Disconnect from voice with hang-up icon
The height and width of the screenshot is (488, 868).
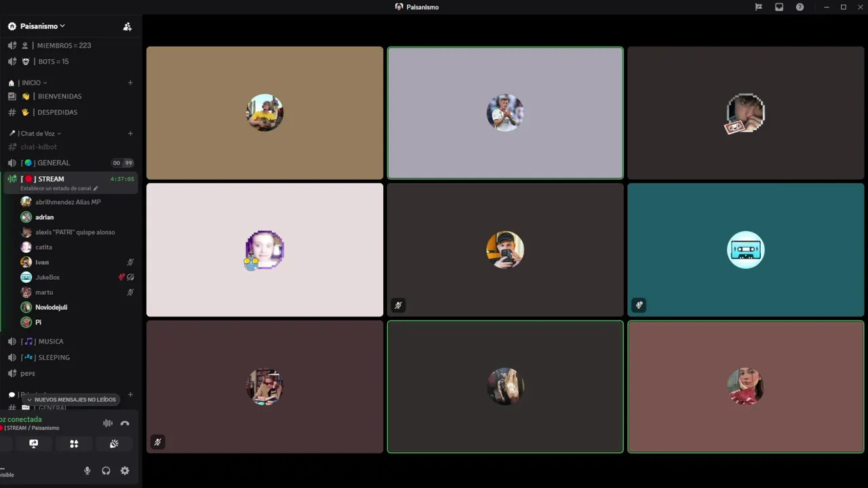click(x=125, y=423)
